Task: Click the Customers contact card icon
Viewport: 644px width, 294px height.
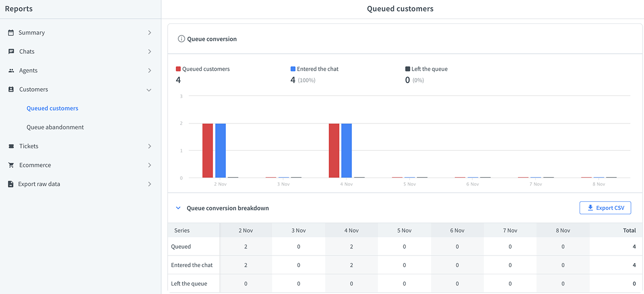Action: pyautogui.click(x=11, y=89)
